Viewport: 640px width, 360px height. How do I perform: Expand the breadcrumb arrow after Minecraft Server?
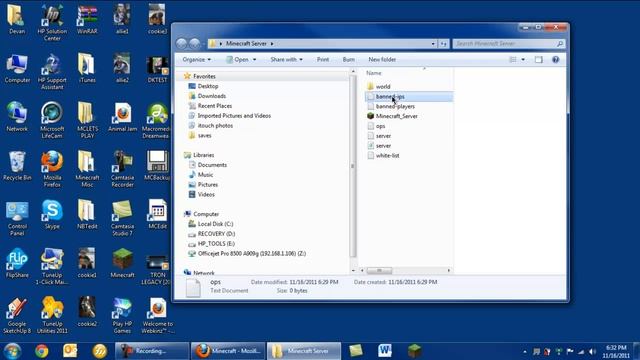point(272,44)
